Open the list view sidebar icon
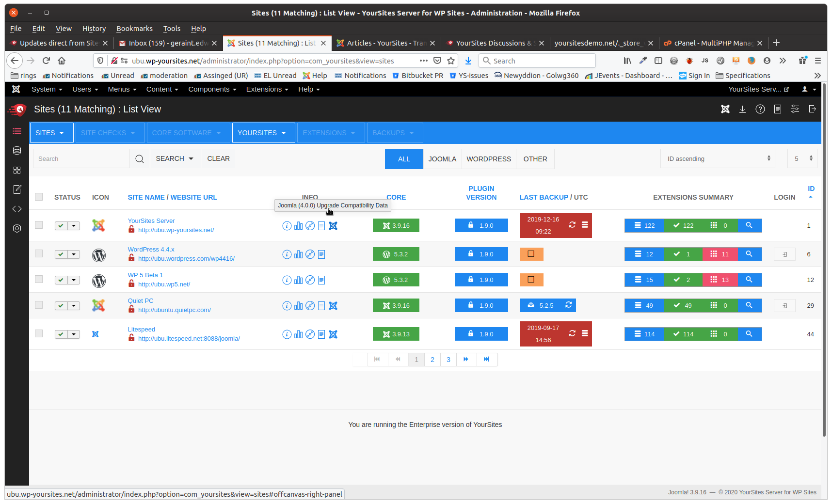The width and height of the screenshot is (832, 504). coord(17,131)
